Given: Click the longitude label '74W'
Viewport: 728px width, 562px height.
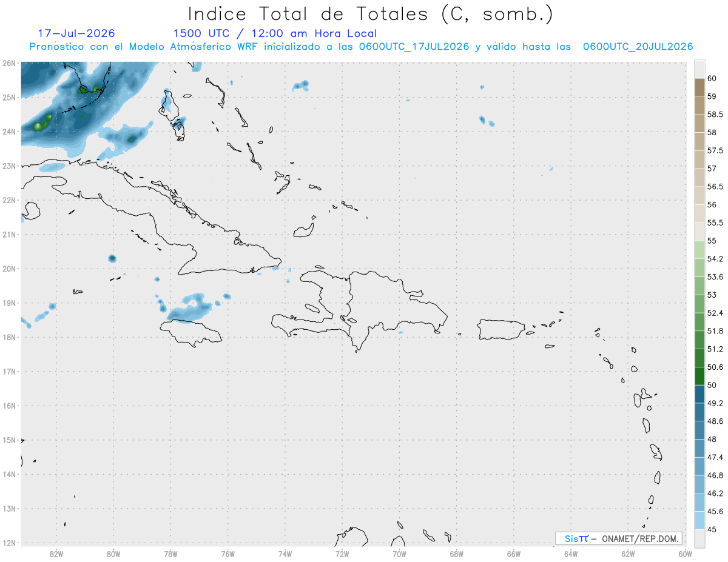Looking at the screenshot, I should (285, 554).
